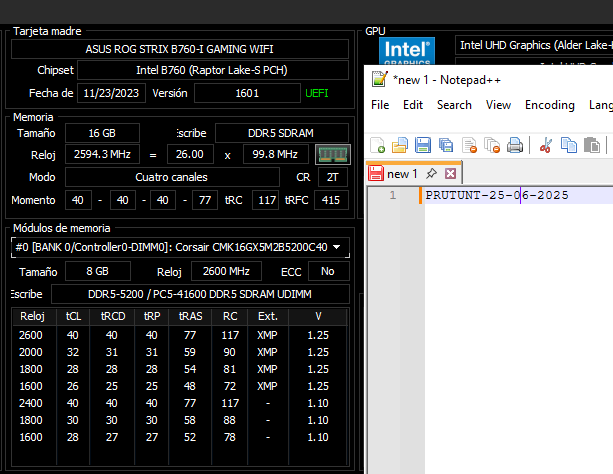
Task: Click the PRUTUNT-25-06-2025 text line
Action: tap(496, 195)
